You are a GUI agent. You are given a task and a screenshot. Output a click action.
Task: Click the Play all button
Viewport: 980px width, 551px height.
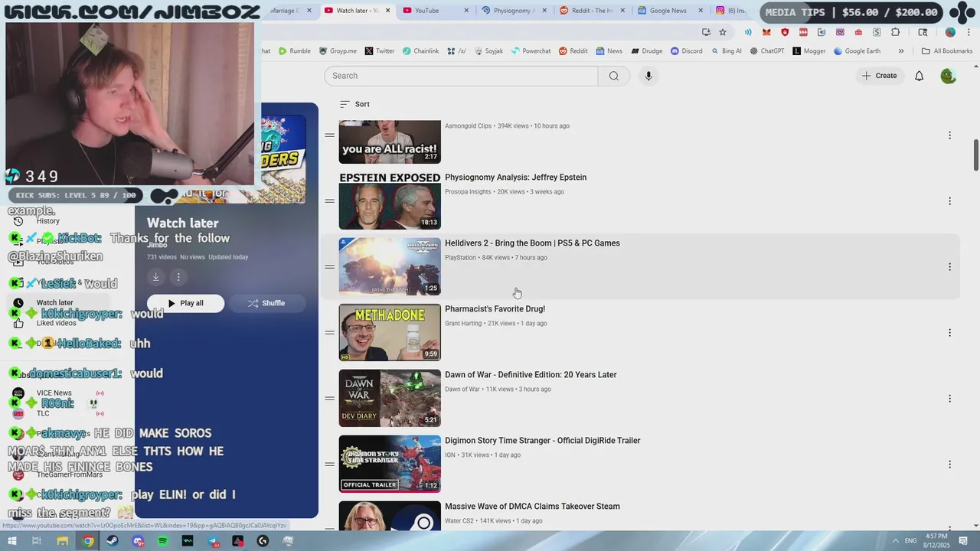click(x=186, y=303)
